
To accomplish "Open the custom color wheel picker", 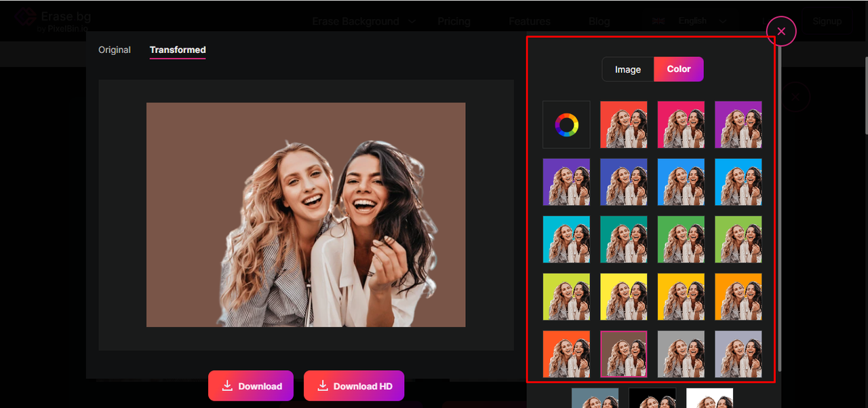I will coord(566,125).
